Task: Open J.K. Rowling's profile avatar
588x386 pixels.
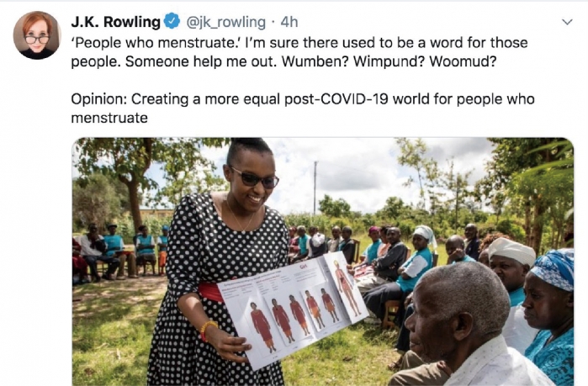Action: tap(37, 35)
